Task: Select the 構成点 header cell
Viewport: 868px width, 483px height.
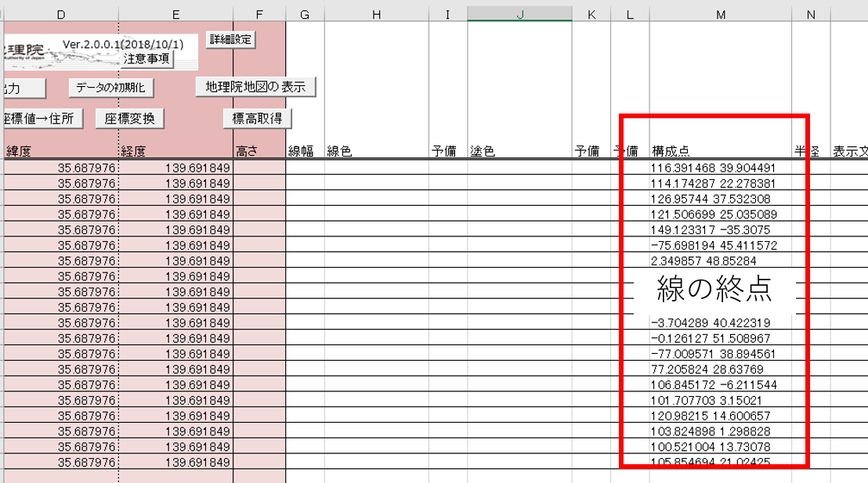Action: point(721,151)
